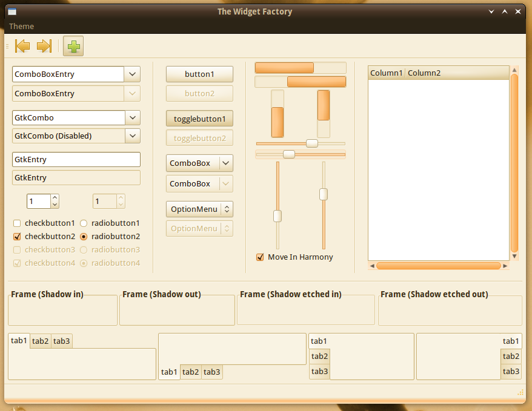This screenshot has width=532, height=411.
Task: Click the Column1 header
Action: pos(387,73)
